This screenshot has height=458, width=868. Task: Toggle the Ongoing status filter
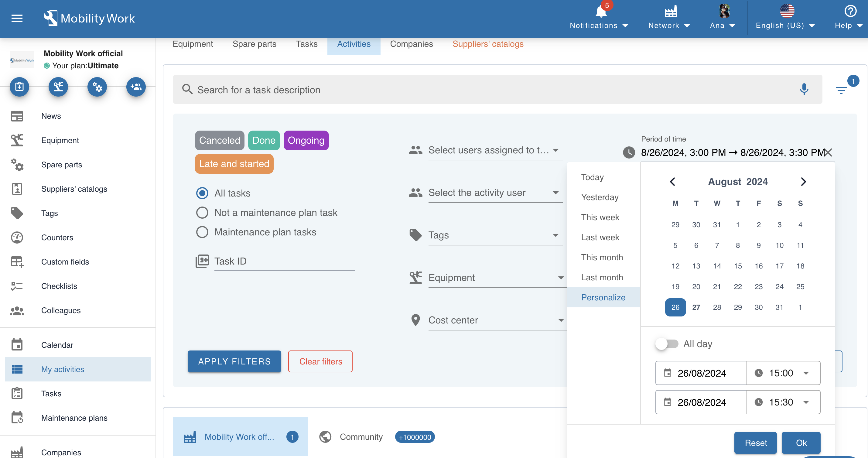[306, 140]
